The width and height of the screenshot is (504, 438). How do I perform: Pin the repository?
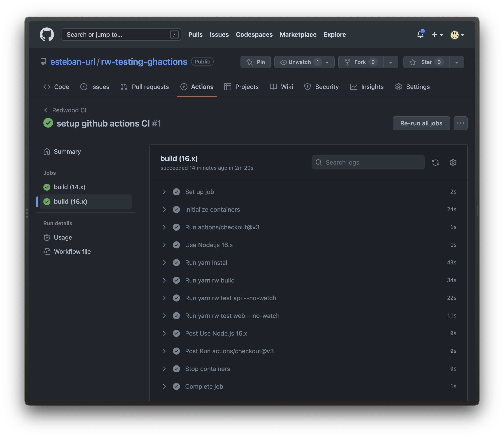tap(255, 62)
